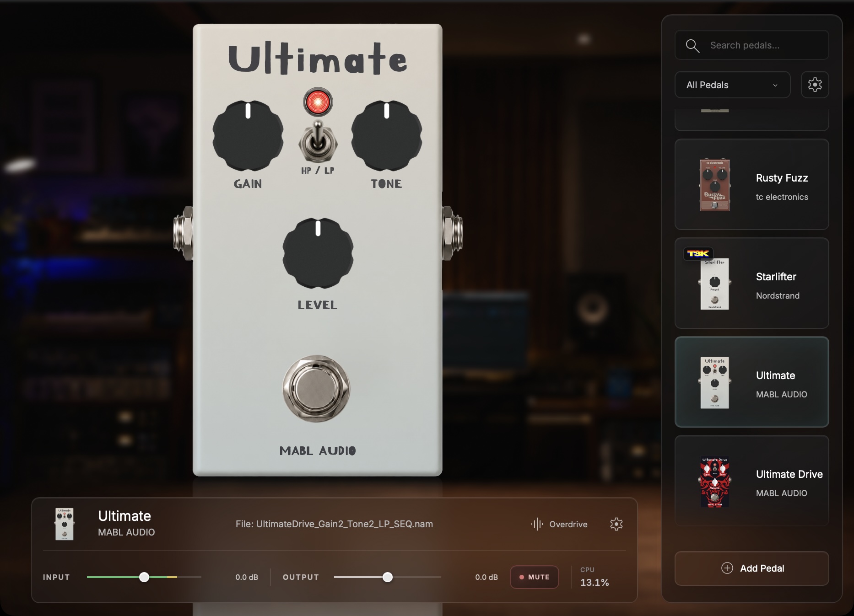
Task: Toggle the MUTE button
Action: (x=534, y=577)
